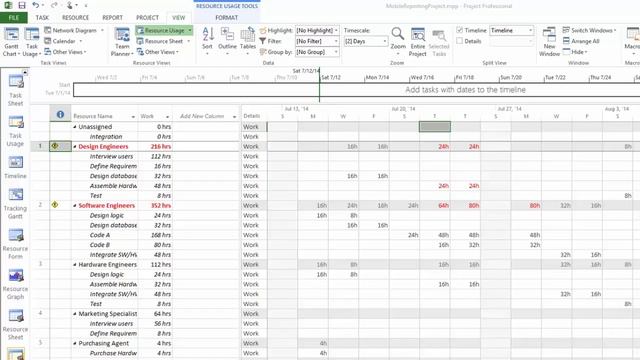This screenshot has height=360, width=640.
Task: Open the Highlight dropdown
Action: pos(336,31)
